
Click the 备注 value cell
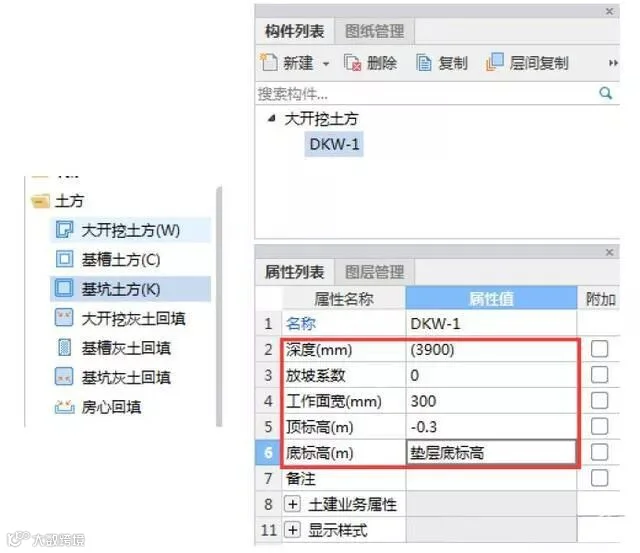click(491, 478)
